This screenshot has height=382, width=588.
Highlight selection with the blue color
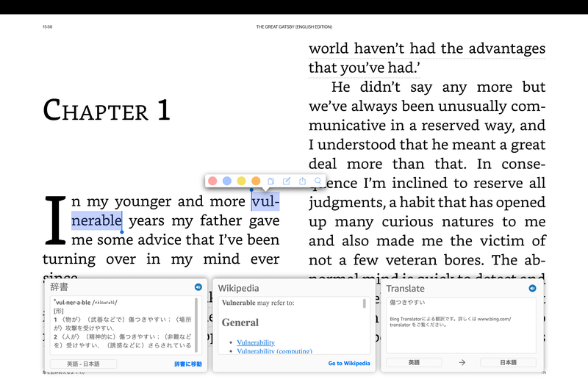[227, 181]
